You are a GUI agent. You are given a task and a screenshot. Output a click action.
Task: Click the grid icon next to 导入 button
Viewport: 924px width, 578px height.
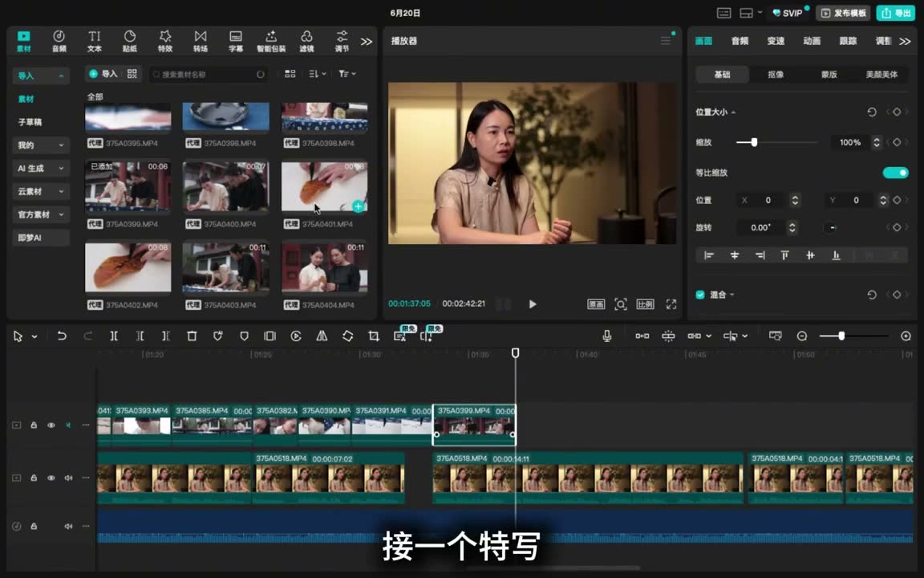(x=132, y=74)
